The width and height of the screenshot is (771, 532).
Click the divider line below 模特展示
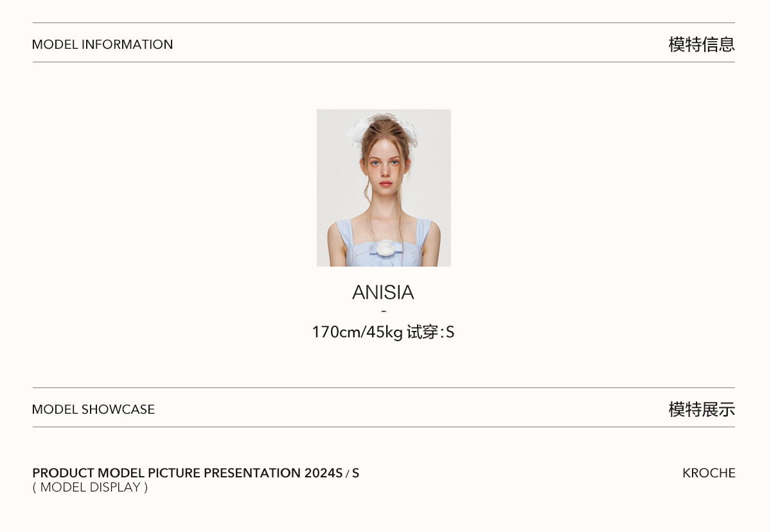click(x=384, y=427)
